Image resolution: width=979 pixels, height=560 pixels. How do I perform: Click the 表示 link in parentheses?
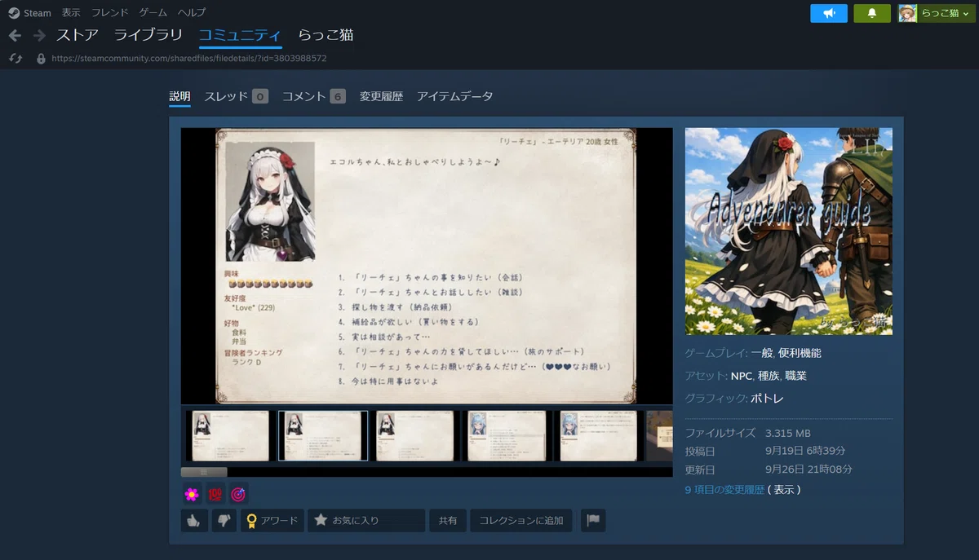coord(785,490)
